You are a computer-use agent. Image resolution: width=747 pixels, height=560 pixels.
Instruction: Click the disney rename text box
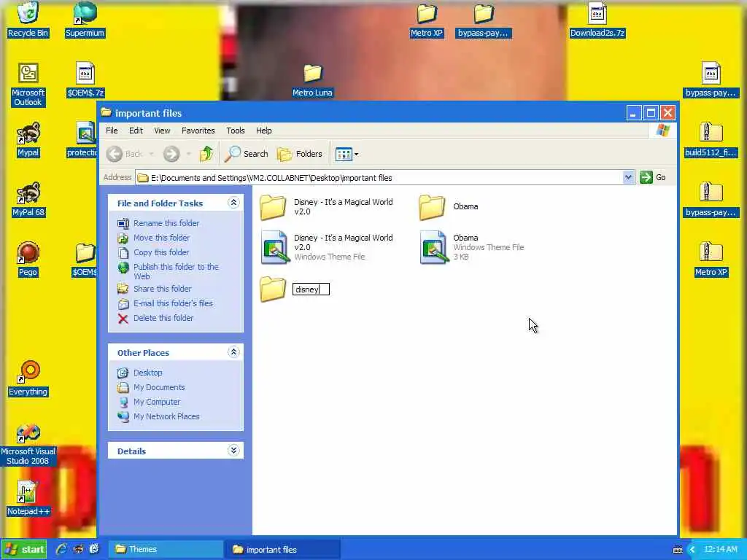click(x=311, y=289)
